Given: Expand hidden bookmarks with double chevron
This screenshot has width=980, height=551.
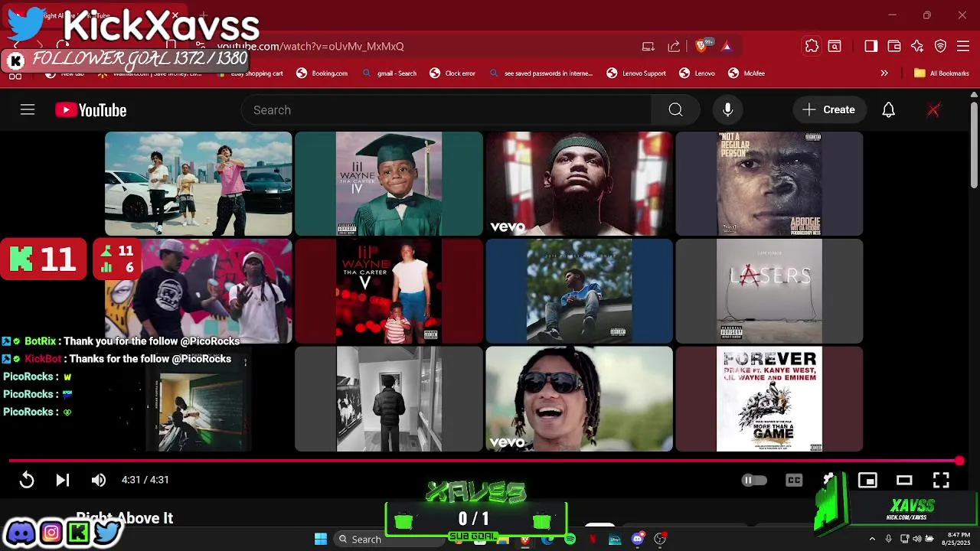Looking at the screenshot, I should coord(884,73).
